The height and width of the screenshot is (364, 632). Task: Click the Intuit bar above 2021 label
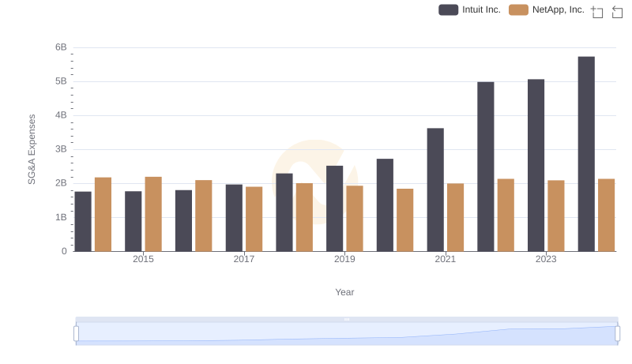pos(435,190)
